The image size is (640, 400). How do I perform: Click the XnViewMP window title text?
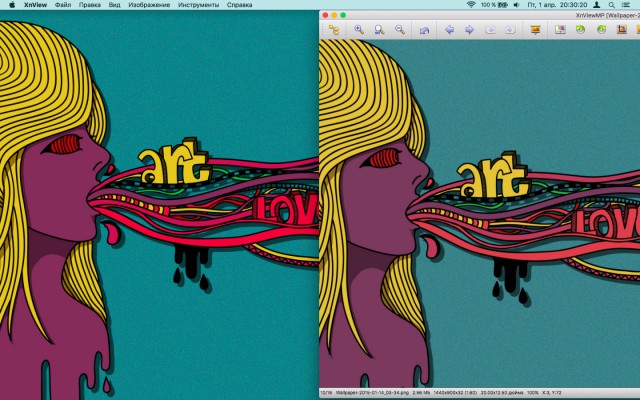point(608,15)
